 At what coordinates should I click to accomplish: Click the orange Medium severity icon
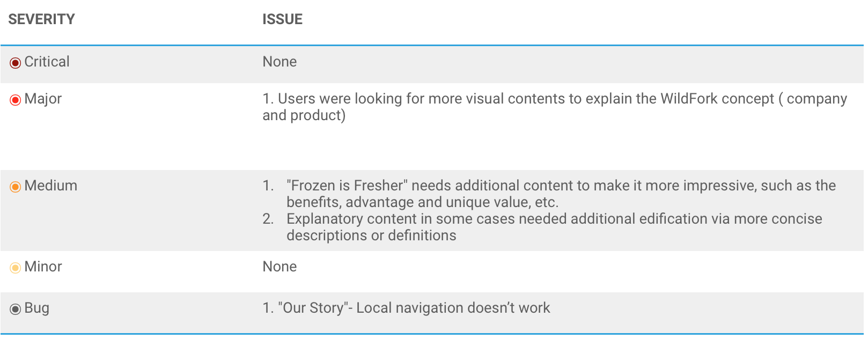coord(16,187)
